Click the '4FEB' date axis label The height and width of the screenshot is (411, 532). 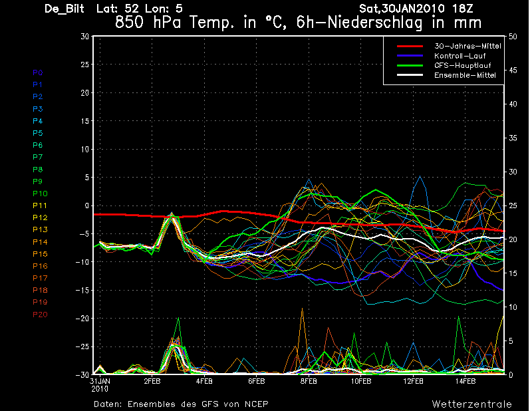pyautogui.click(x=204, y=381)
